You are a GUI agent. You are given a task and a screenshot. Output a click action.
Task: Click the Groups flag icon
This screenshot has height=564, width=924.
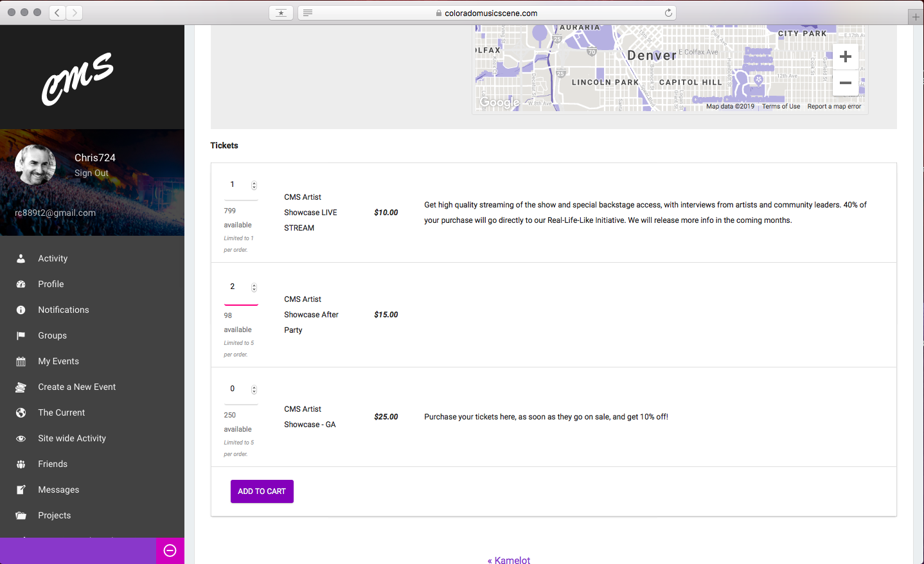tap(21, 335)
